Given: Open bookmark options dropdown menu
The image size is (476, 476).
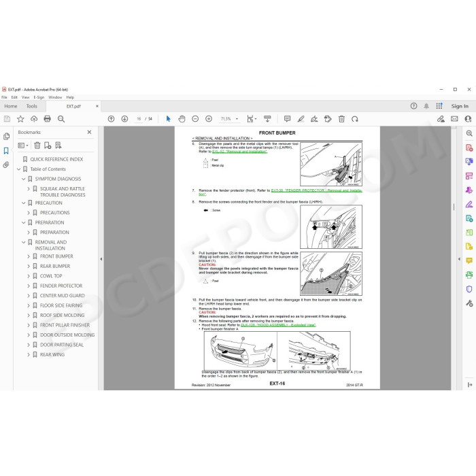Looking at the screenshot, I should (x=23, y=146).
